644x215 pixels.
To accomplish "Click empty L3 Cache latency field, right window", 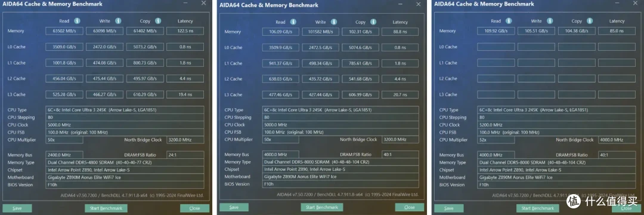I will (617, 94).
